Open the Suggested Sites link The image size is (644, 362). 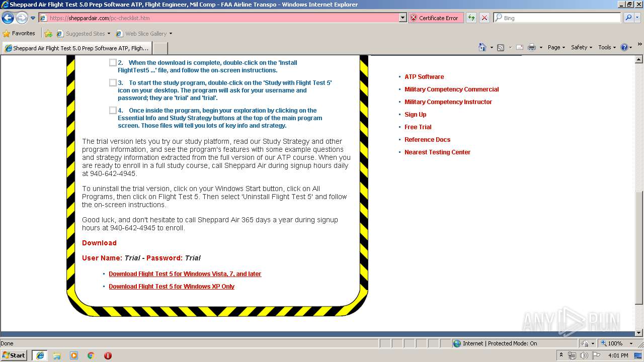83,34
